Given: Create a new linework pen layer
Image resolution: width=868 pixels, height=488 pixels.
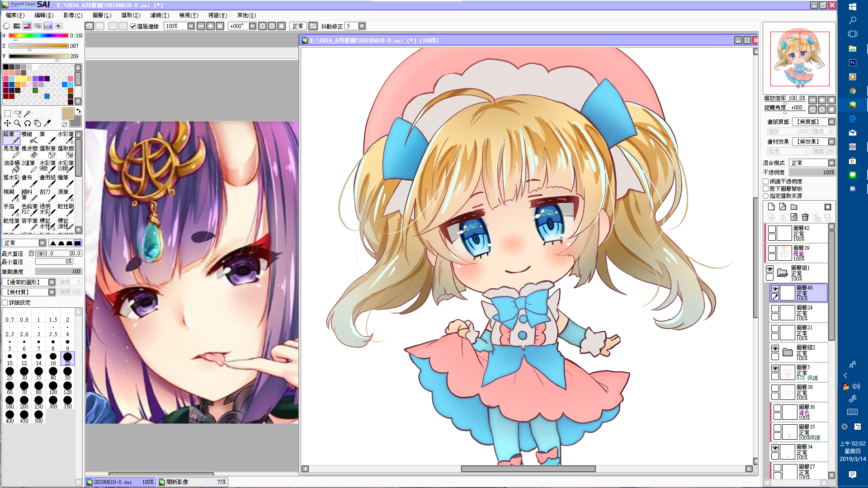Looking at the screenshot, I should (x=783, y=207).
